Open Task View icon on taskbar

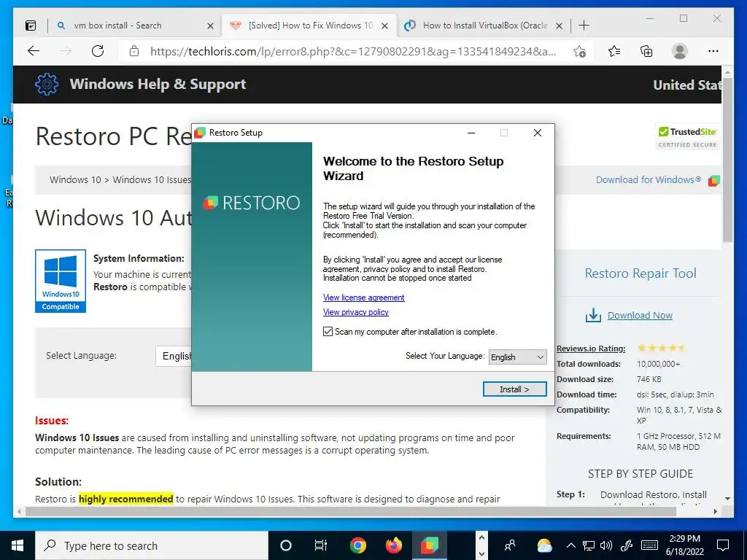click(x=321, y=545)
